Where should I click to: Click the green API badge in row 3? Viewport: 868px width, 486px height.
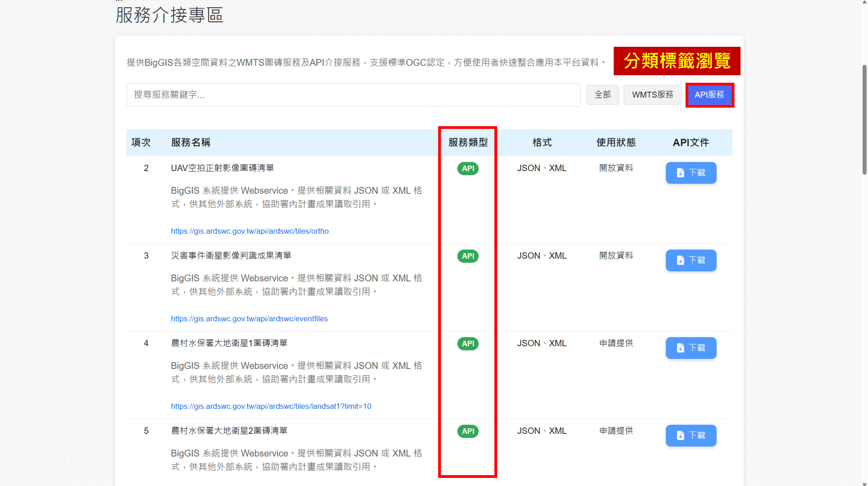pos(468,256)
